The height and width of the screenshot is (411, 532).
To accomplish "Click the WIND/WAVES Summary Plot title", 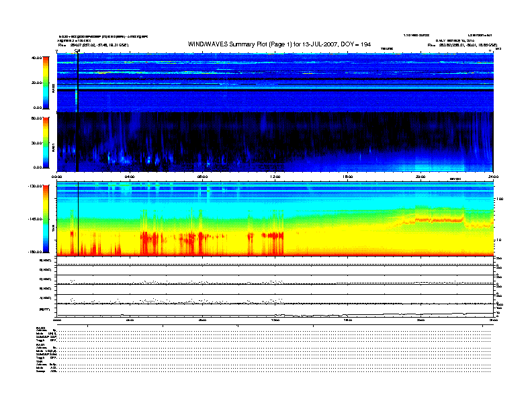I will tap(279, 44).
